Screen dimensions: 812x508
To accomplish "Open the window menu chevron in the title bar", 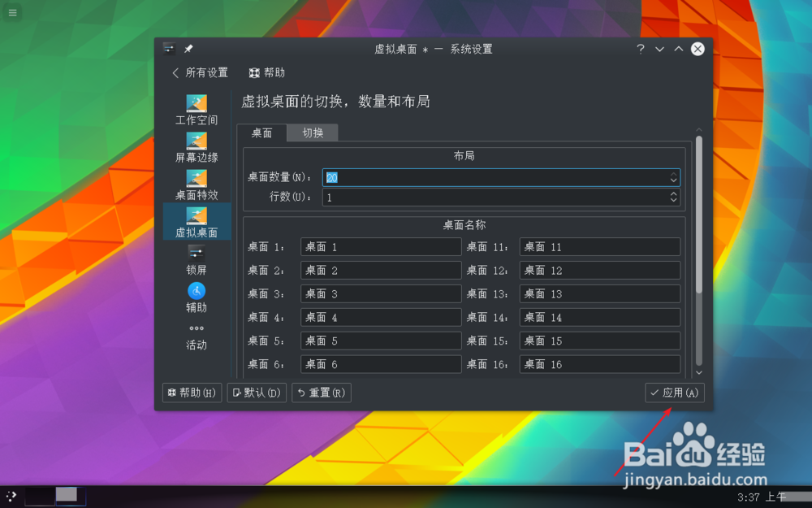I will (x=659, y=49).
